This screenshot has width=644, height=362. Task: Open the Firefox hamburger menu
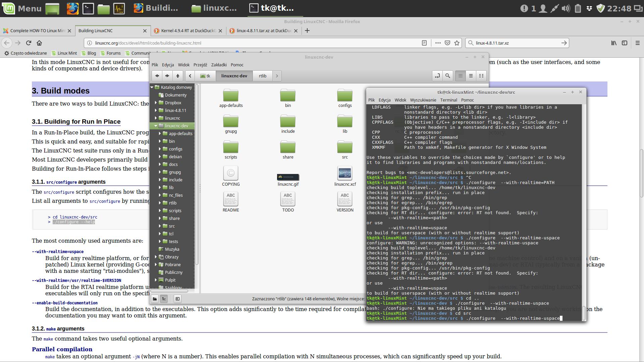(638, 43)
